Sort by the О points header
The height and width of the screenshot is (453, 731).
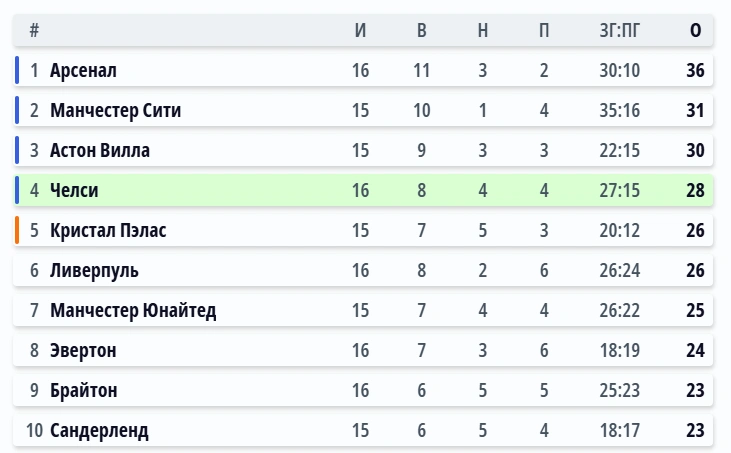point(695,31)
